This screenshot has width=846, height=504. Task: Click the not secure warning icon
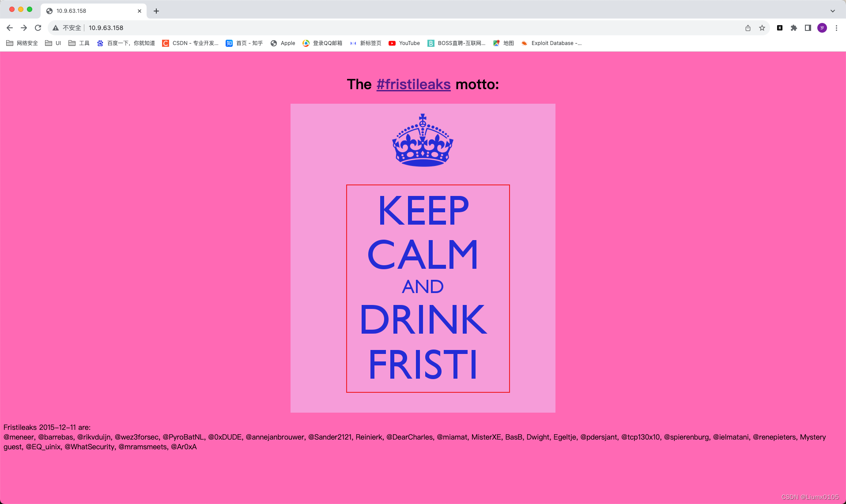56,28
